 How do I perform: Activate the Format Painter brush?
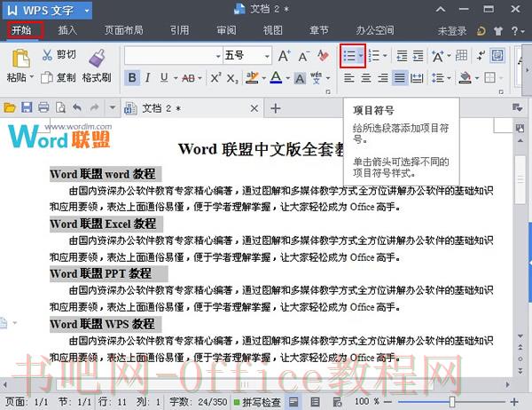97,58
